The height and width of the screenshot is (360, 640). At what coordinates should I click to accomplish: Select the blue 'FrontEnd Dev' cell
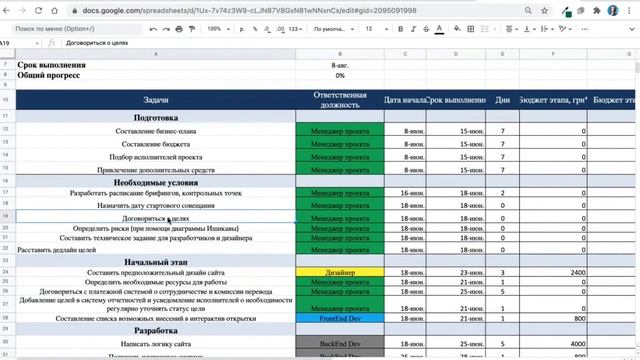click(340, 318)
